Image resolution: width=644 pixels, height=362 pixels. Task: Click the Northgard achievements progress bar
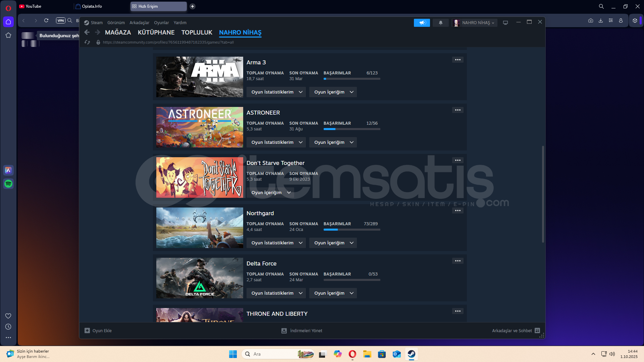(x=352, y=230)
